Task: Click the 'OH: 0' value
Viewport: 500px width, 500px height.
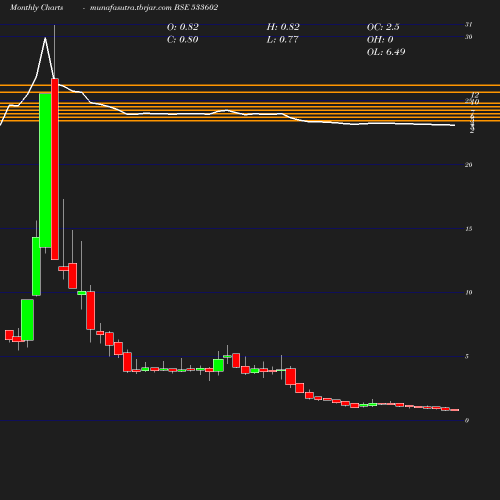Action: [x=380, y=40]
